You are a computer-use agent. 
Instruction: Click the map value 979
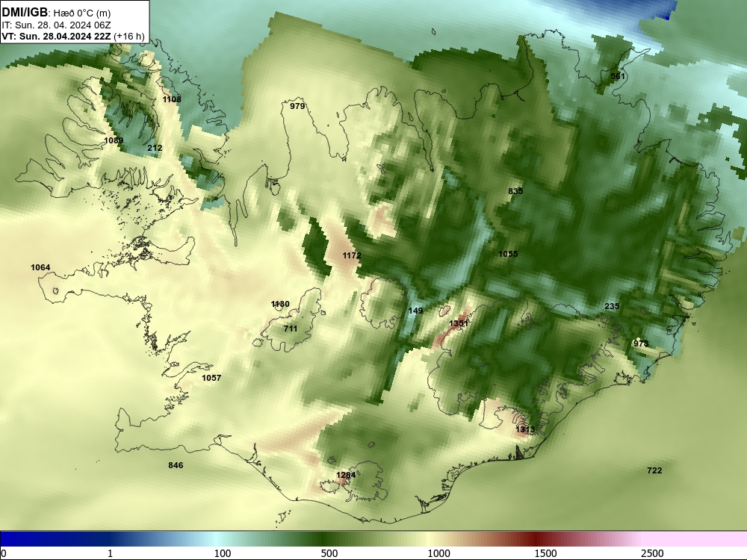[x=297, y=106]
